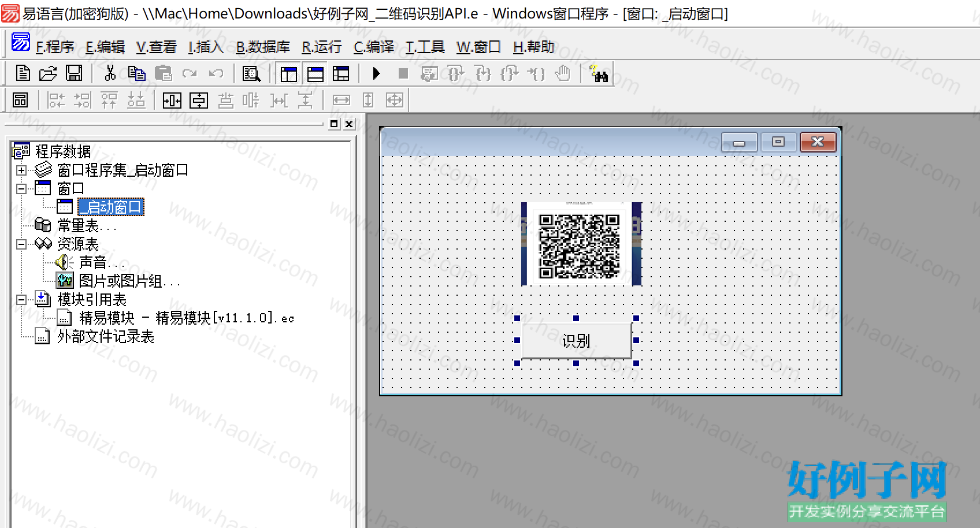
Task: Click the equal horizontal spacing icon
Action: click(x=279, y=101)
